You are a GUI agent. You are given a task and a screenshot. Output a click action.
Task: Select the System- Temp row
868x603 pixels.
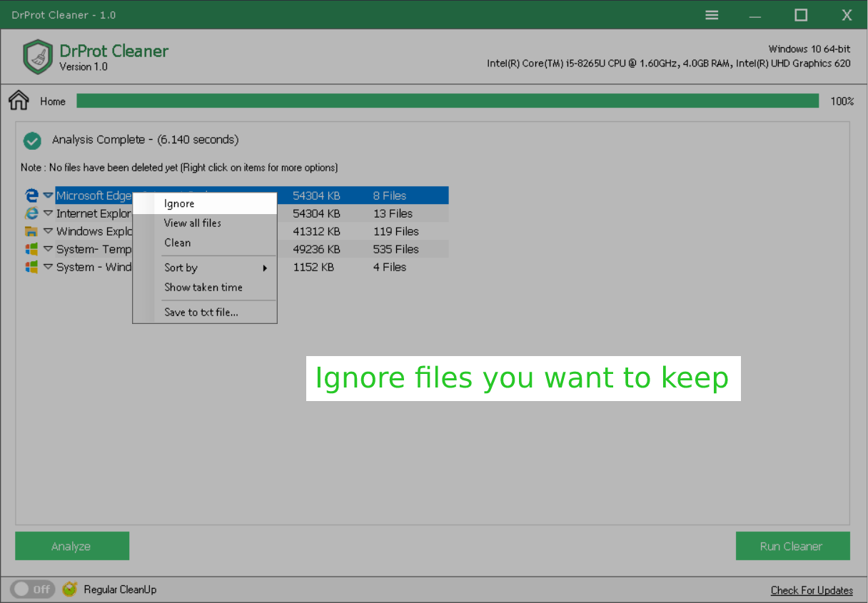point(252,249)
